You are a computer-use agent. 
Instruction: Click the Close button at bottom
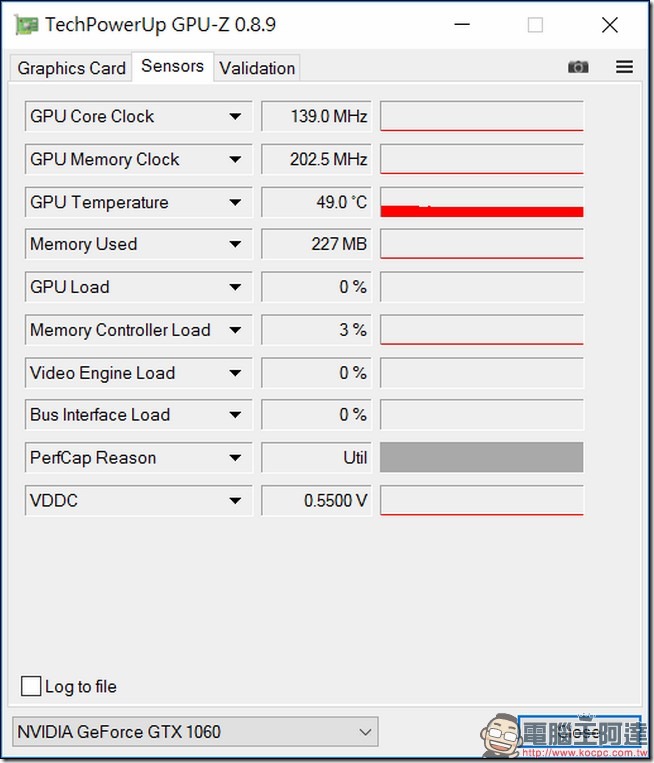(x=579, y=731)
